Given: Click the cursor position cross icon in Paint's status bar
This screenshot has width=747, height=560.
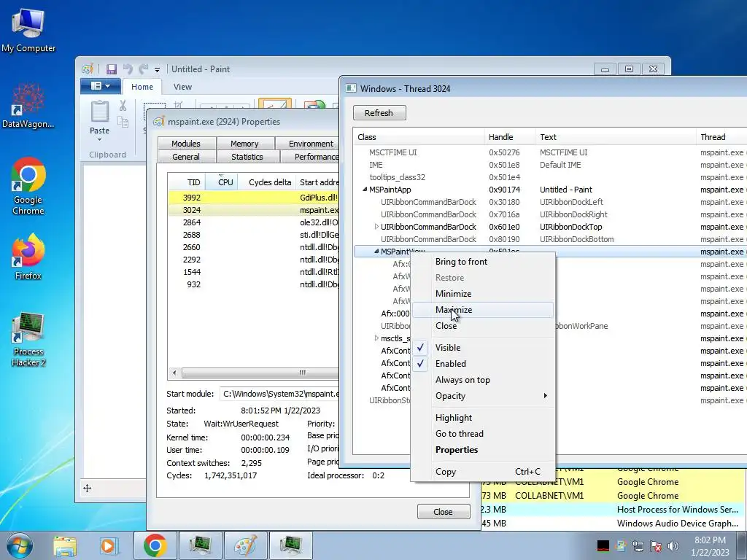Looking at the screenshot, I should point(88,488).
